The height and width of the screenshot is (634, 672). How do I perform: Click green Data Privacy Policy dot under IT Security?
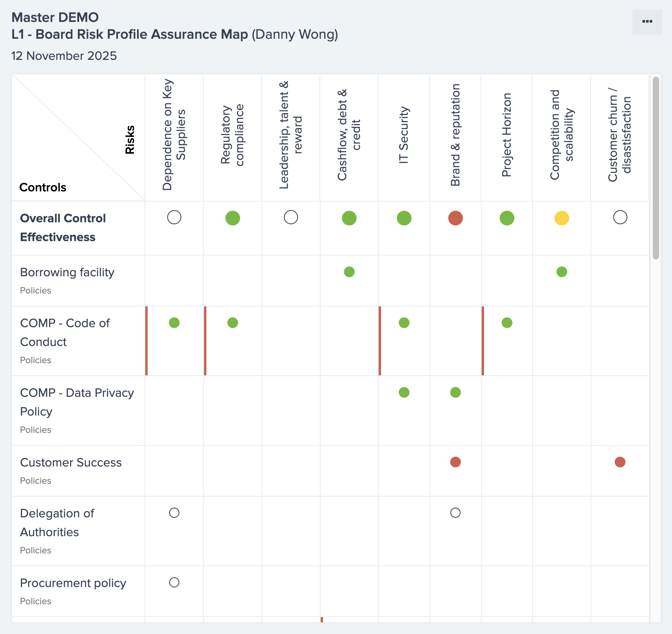[404, 392]
